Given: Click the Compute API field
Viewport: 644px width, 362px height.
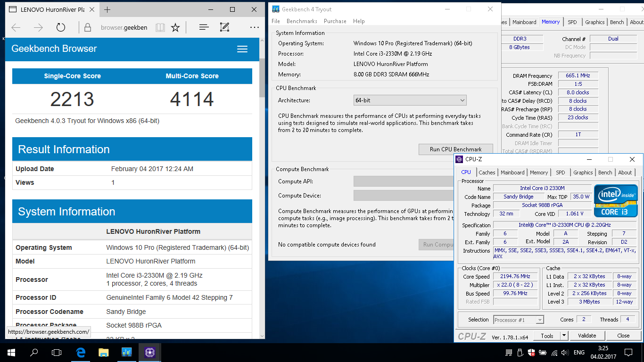Looking at the screenshot, I should point(404,181).
